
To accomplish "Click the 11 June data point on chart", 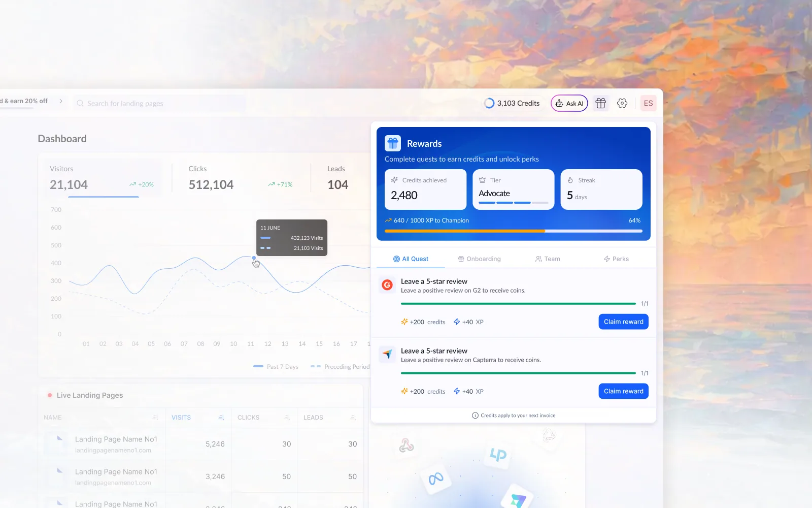I will 254,258.
